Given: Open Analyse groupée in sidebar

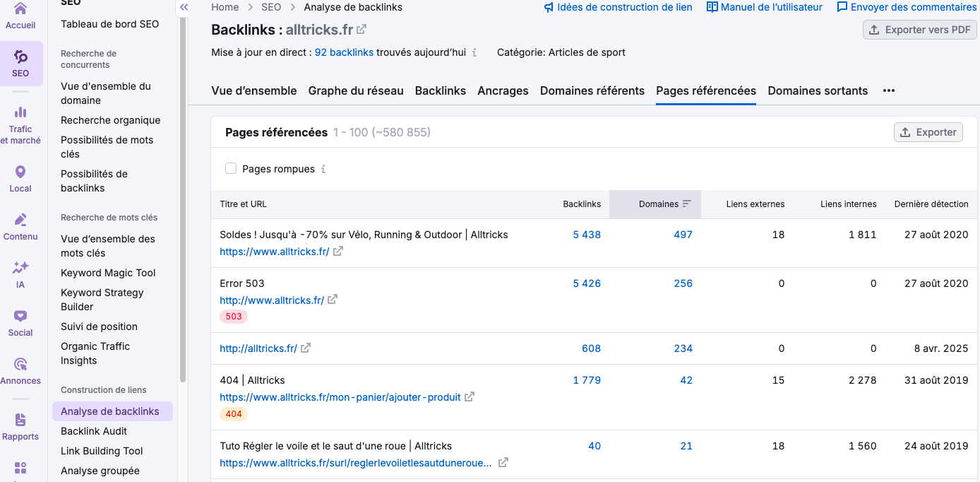Looking at the screenshot, I should pos(100,471).
